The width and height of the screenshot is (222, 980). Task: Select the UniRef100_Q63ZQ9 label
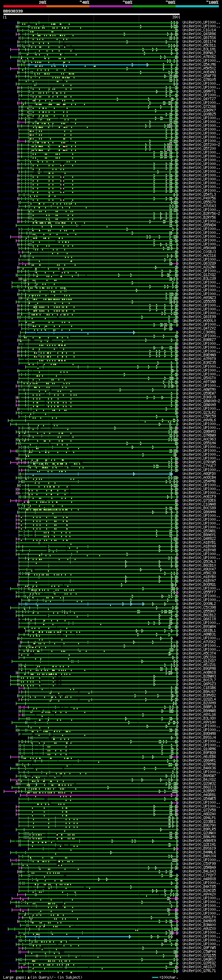click(x=199, y=263)
